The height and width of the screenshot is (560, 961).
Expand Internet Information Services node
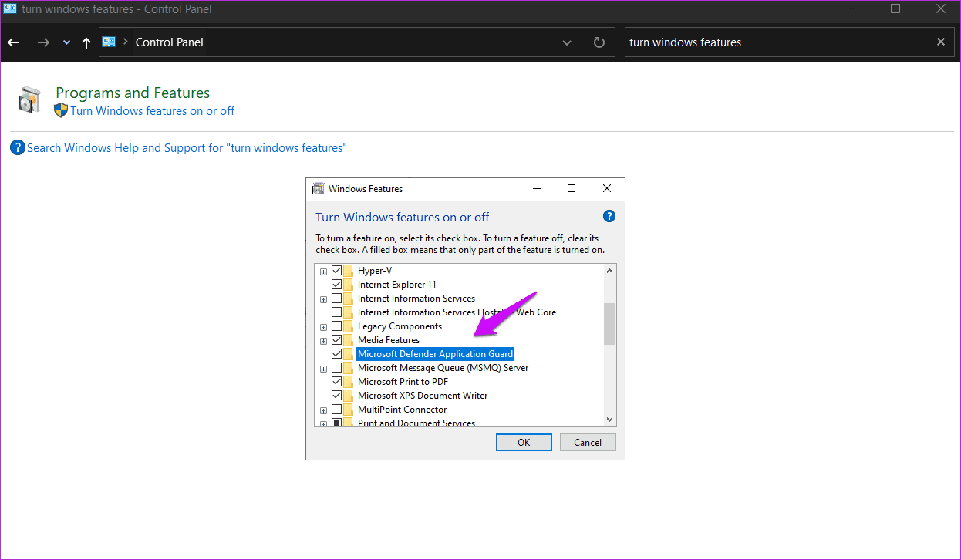(324, 299)
